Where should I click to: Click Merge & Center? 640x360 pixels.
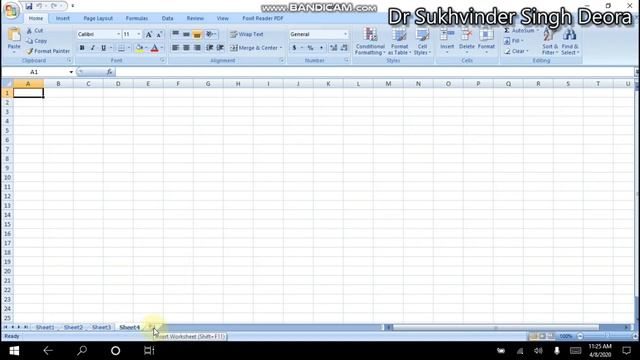click(x=253, y=48)
